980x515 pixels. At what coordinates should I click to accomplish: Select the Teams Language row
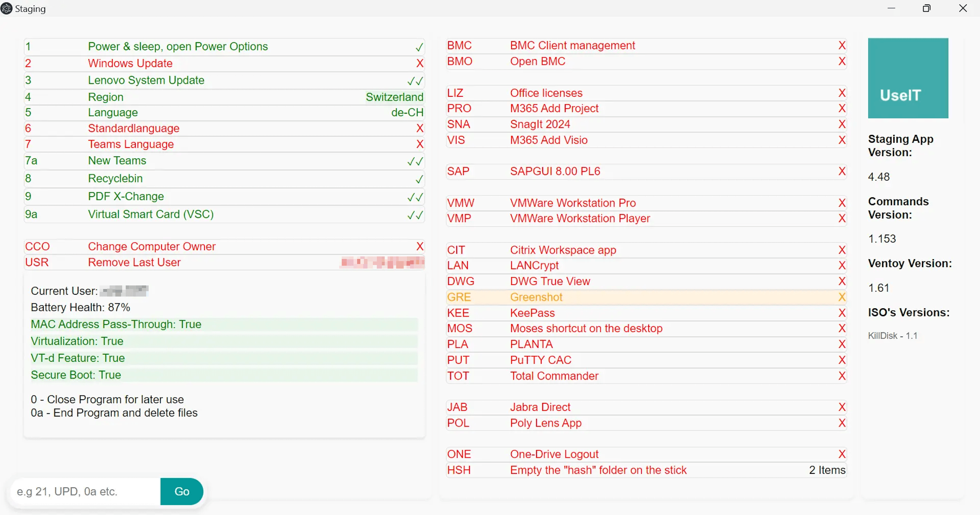tap(224, 145)
